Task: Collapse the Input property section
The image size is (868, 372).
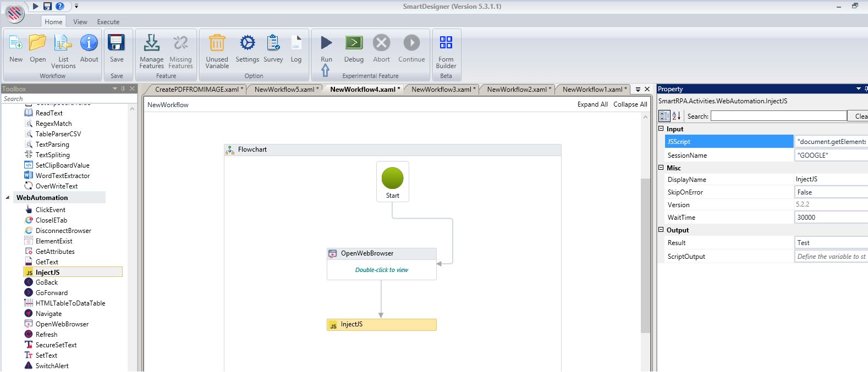Action: coord(661,129)
